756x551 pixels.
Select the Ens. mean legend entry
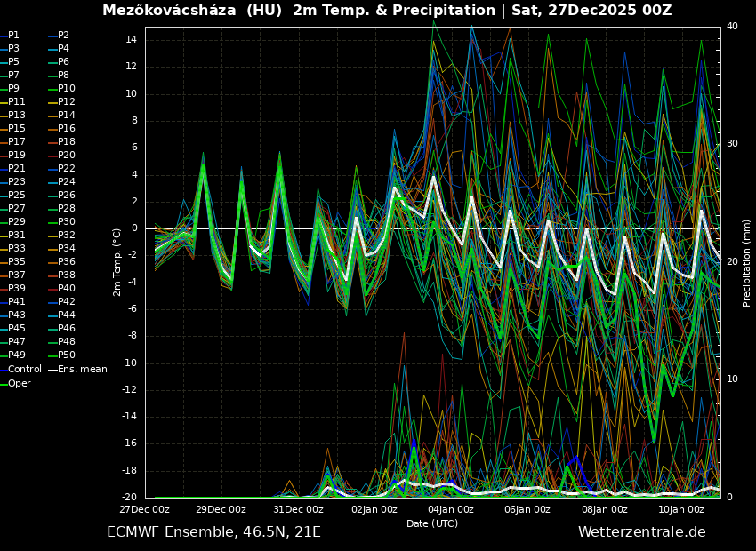tap(82, 370)
